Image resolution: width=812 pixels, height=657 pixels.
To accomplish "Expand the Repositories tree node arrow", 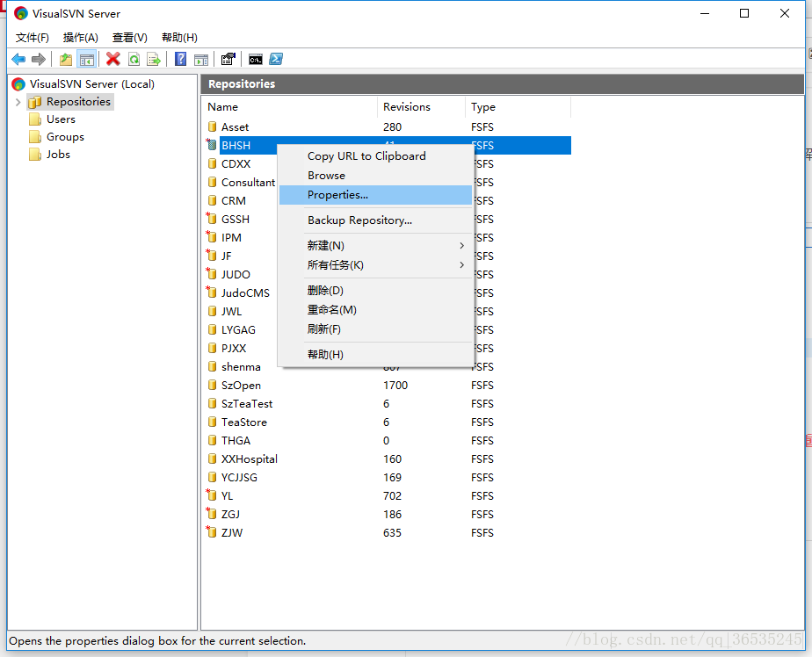I will click(18, 102).
